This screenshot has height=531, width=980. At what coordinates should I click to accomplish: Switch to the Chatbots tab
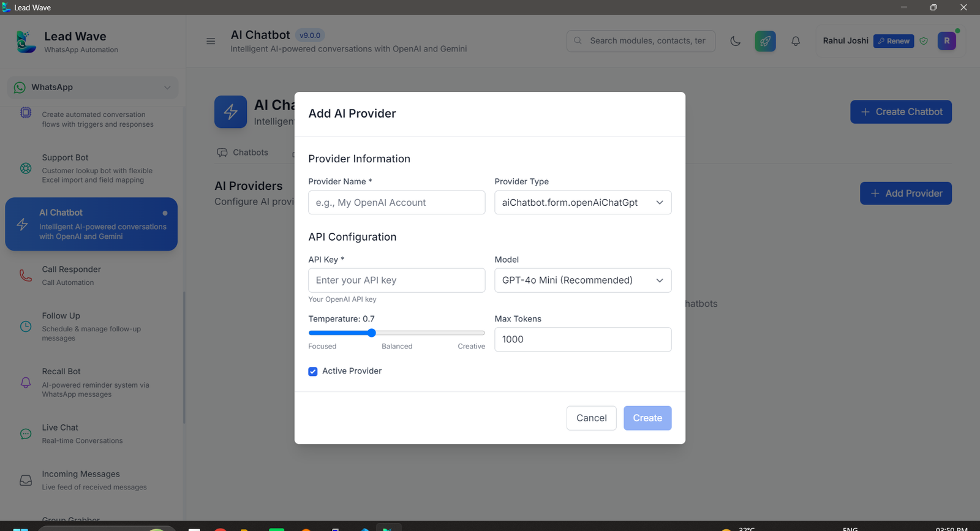click(x=243, y=153)
